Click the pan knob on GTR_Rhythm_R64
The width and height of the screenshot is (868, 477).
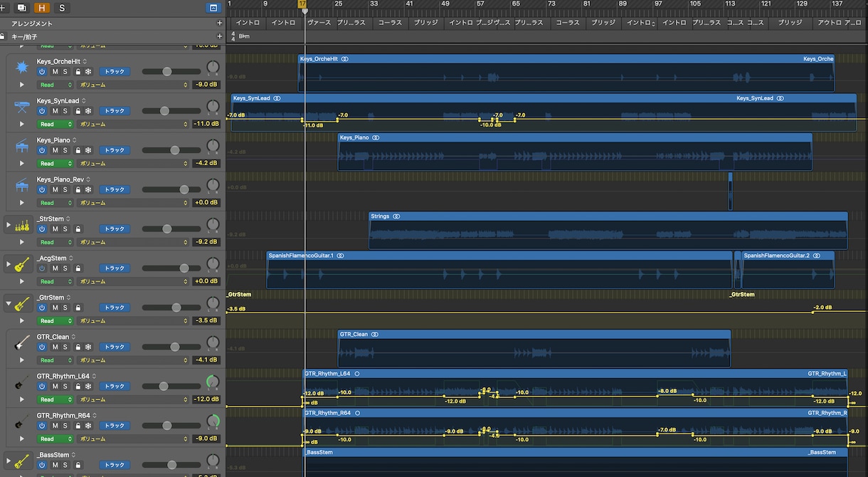tap(213, 421)
